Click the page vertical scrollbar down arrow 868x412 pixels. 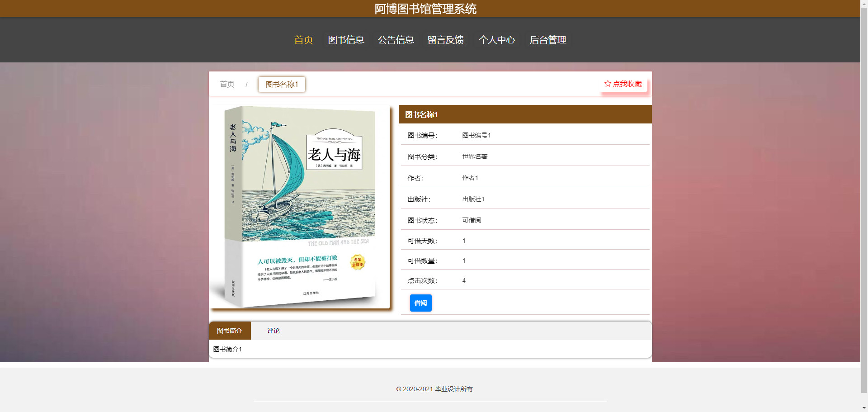[x=864, y=408]
